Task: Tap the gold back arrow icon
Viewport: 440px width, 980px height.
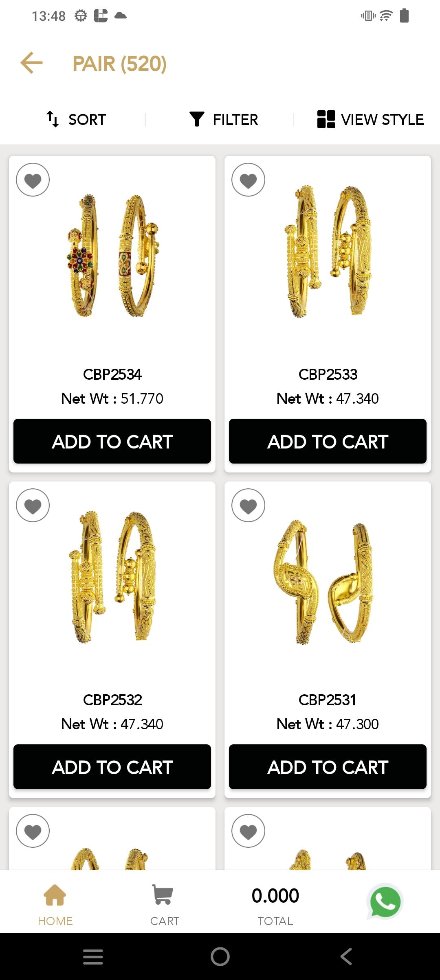Action: (31, 63)
